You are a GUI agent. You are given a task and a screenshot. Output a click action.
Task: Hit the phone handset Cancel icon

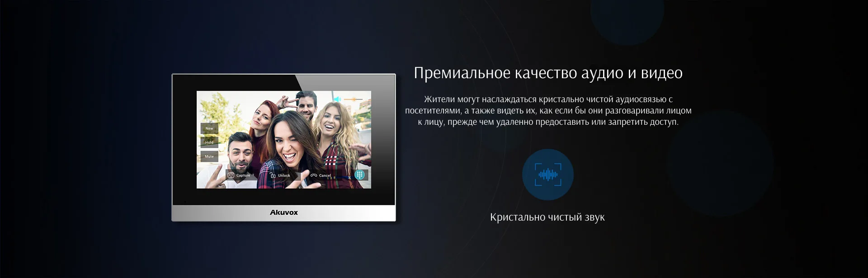(x=313, y=175)
